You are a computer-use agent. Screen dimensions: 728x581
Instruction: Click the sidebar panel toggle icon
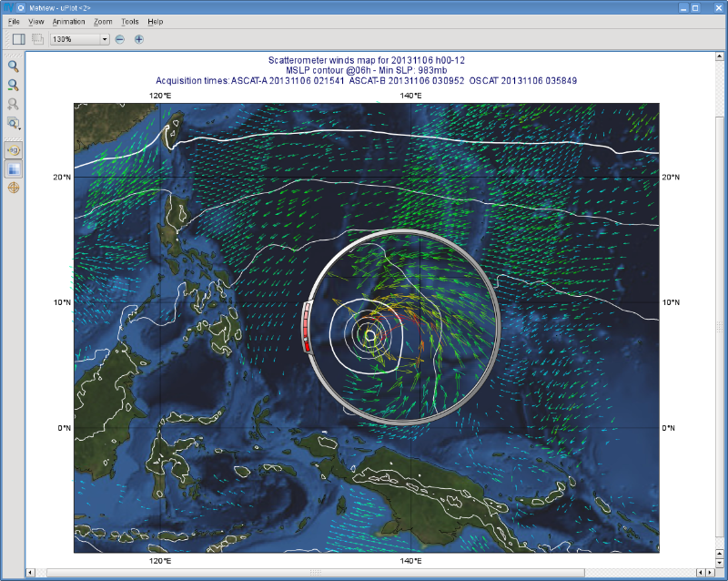(18, 39)
